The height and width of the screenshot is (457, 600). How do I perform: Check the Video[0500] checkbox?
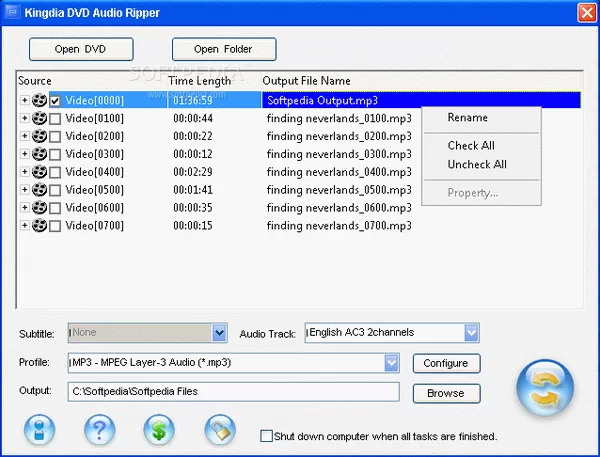55,190
